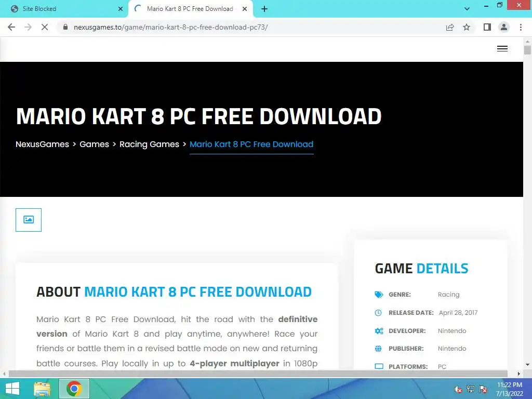Open a new browser tab

tap(264, 9)
